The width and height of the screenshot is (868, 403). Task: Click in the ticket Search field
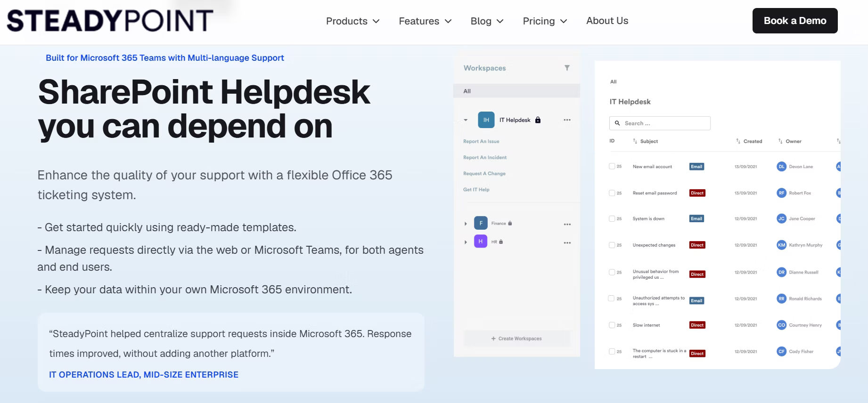[660, 123]
